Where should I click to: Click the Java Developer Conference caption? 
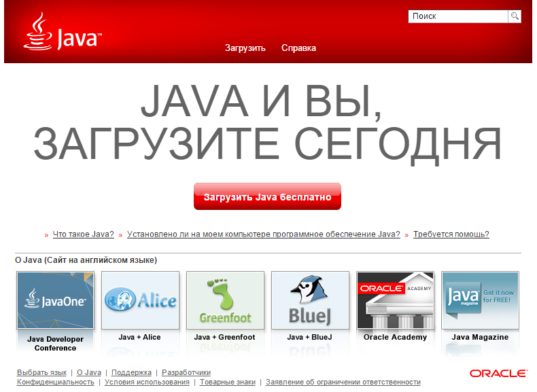(x=56, y=342)
